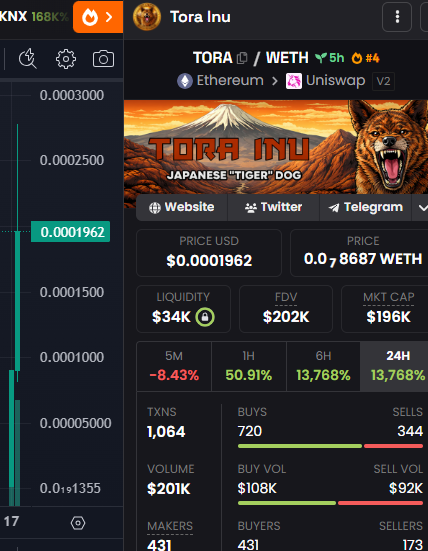Click the Ethereum logo icon
Image resolution: width=428 pixels, height=551 pixels.
coord(185,81)
